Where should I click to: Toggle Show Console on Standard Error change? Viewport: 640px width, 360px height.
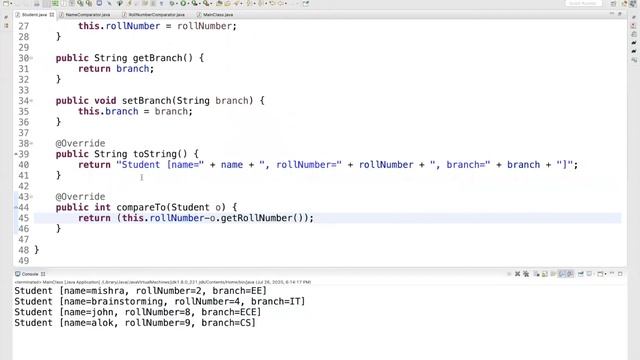570,274
